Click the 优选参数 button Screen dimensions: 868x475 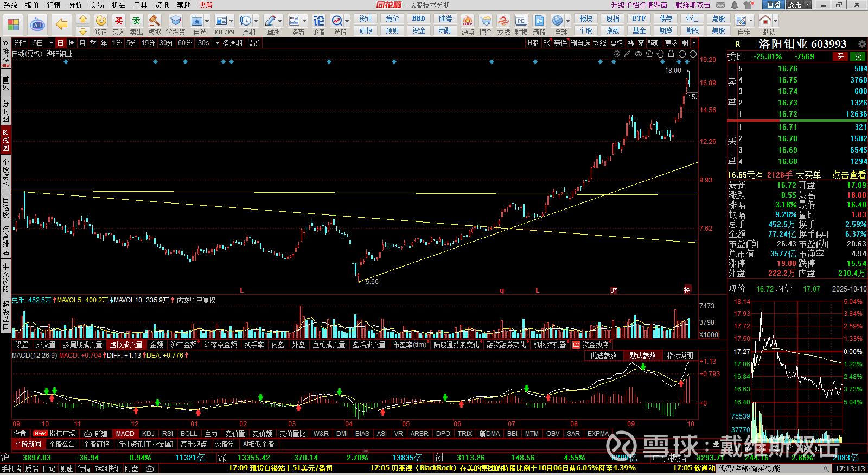click(x=603, y=356)
